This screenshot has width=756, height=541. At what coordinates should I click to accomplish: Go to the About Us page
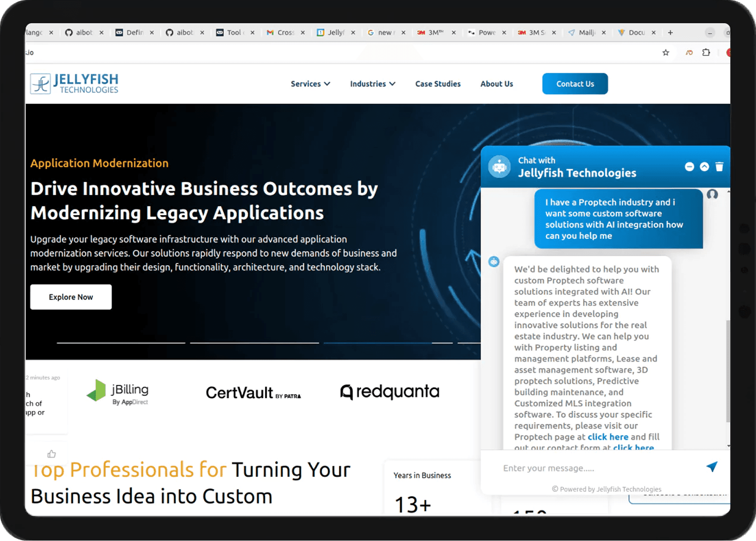[x=497, y=84]
